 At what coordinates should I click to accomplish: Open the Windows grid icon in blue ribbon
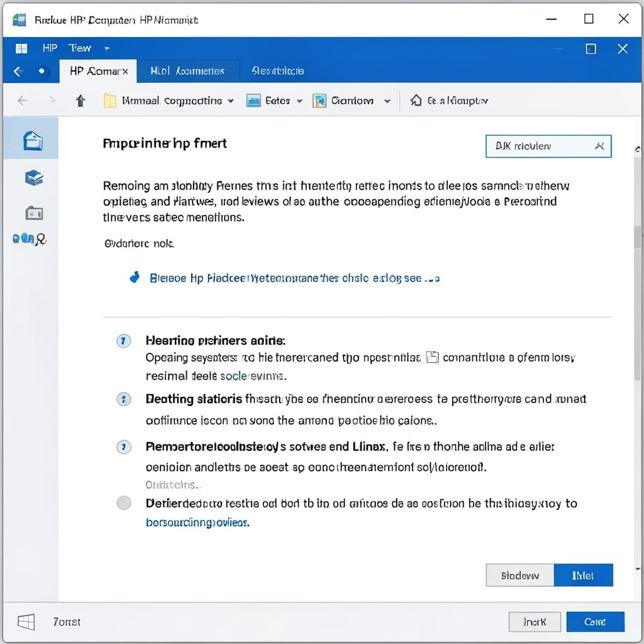(x=21, y=48)
